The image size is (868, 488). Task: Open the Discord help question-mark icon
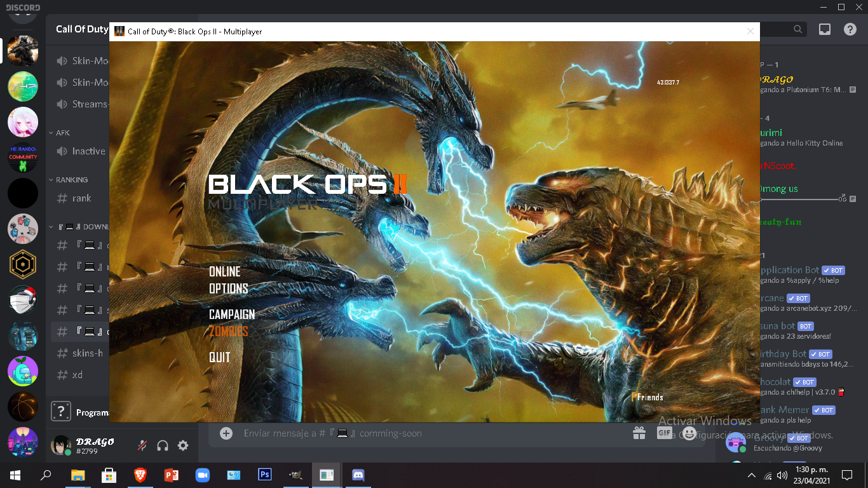coord(850,29)
